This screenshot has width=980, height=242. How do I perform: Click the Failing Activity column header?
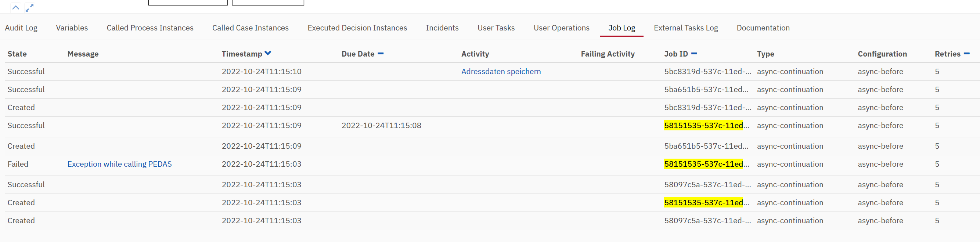coord(608,54)
